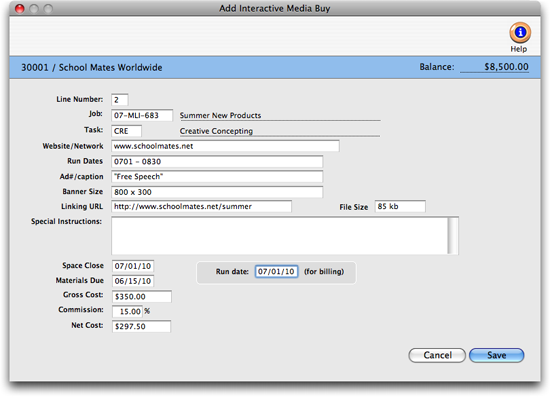Select the Job number field 07-MLI-683
This screenshot has height=397, width=550.
point(142,115)
